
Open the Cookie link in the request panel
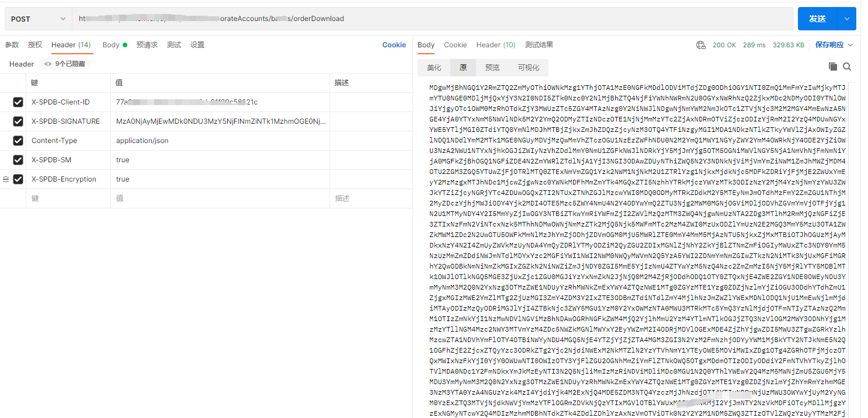coord(394,45)
